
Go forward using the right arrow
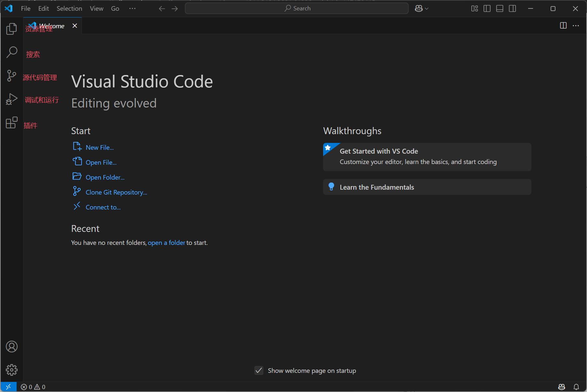coord(175,8)
